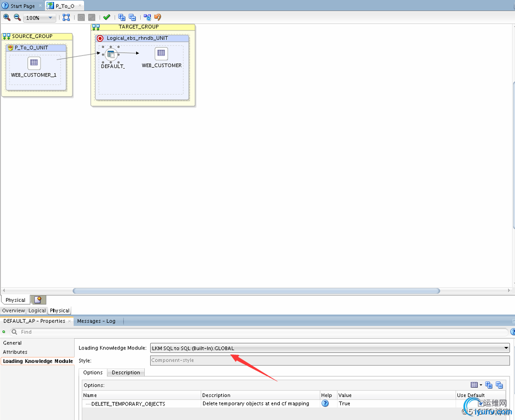This screenshot has width=515, height=420.
Task: Select the WEB_CUSTOMER target table node
Action: [x=161, y=58]
